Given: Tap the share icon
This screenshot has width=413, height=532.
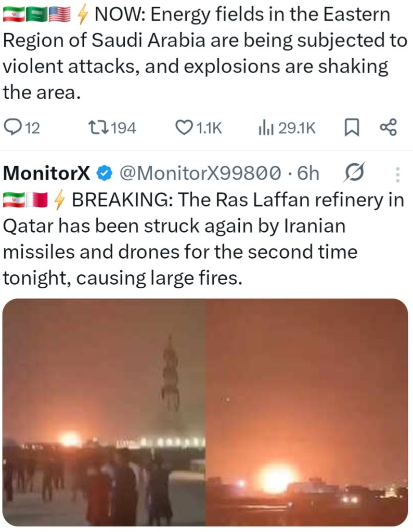Looking at the screenshot, I should pyautogui.click(x=388, y=127).
